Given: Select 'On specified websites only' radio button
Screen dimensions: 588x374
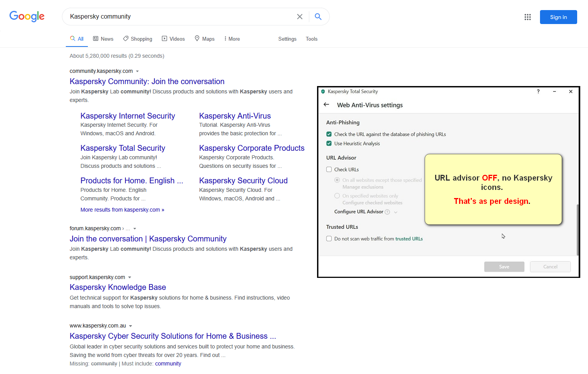Looking at the screenshot, I should [337, 196].
